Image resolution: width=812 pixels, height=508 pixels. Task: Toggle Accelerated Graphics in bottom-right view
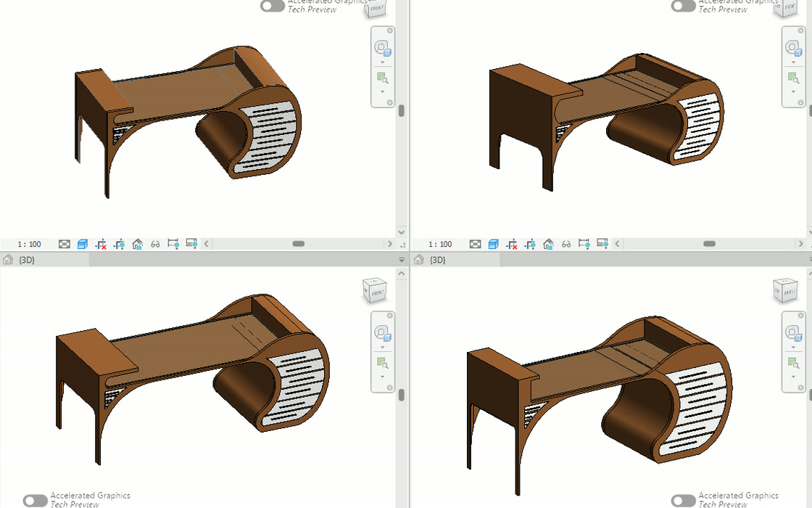pos(684,500)
